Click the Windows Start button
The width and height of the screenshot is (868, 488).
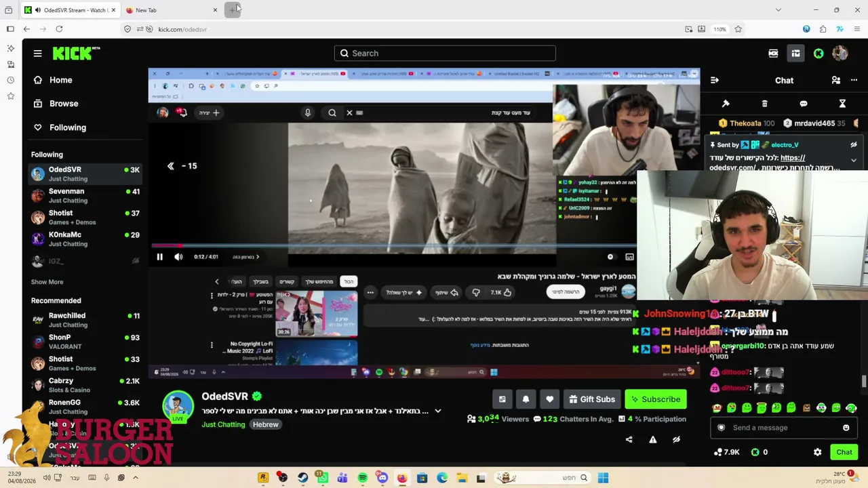click(x=603, y=478)
